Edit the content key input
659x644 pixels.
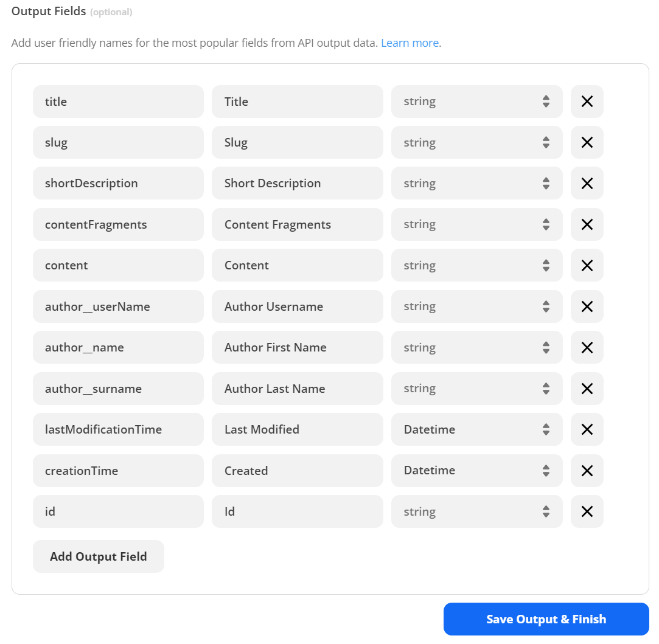pyautogui.click(x=118, y=266)
